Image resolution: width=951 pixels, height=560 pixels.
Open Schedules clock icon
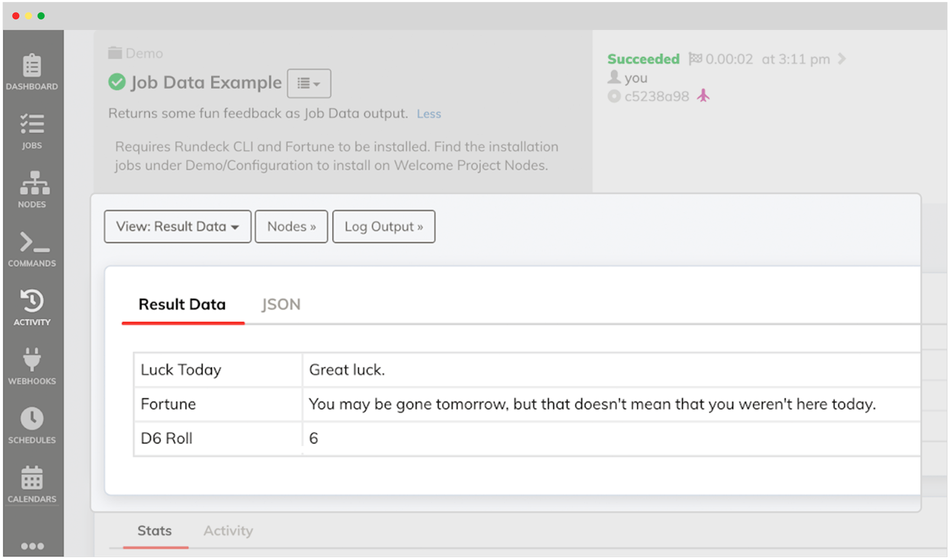coord(32,425)
